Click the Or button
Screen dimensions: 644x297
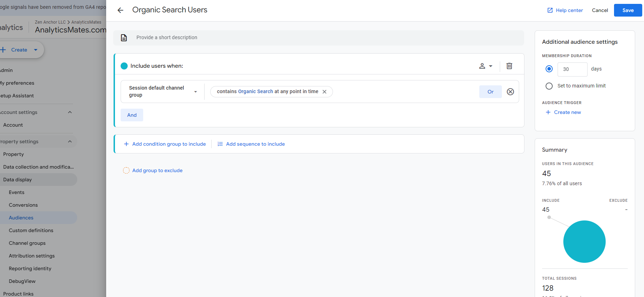pos(491,92)
